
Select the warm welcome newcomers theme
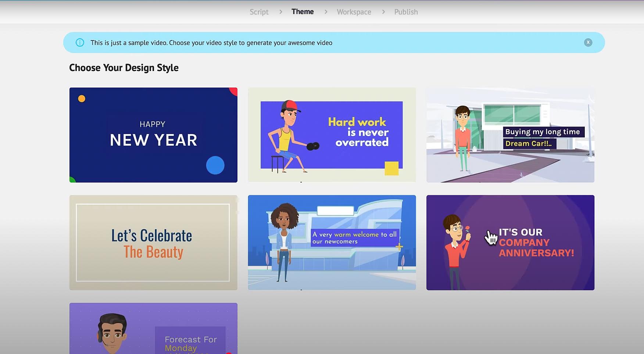[x=332, y=243]
